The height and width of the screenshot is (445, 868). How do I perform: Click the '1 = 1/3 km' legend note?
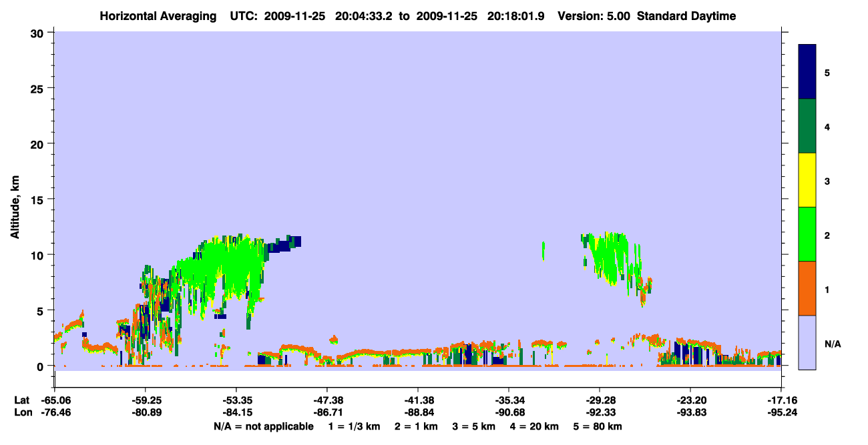coord(354,426)
